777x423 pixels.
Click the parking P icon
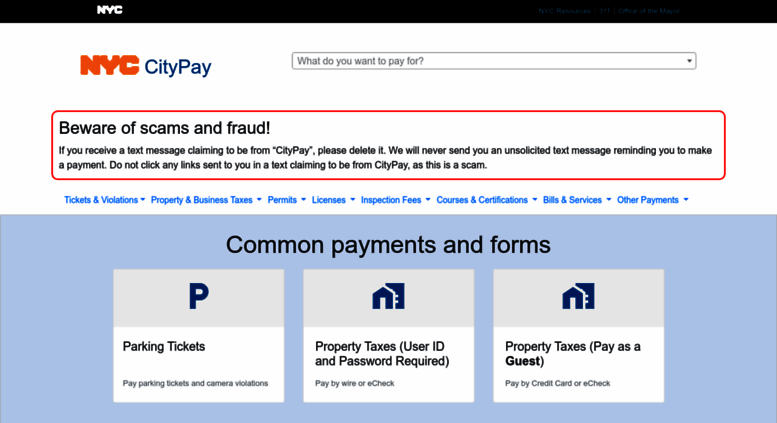tap(199, 296)
